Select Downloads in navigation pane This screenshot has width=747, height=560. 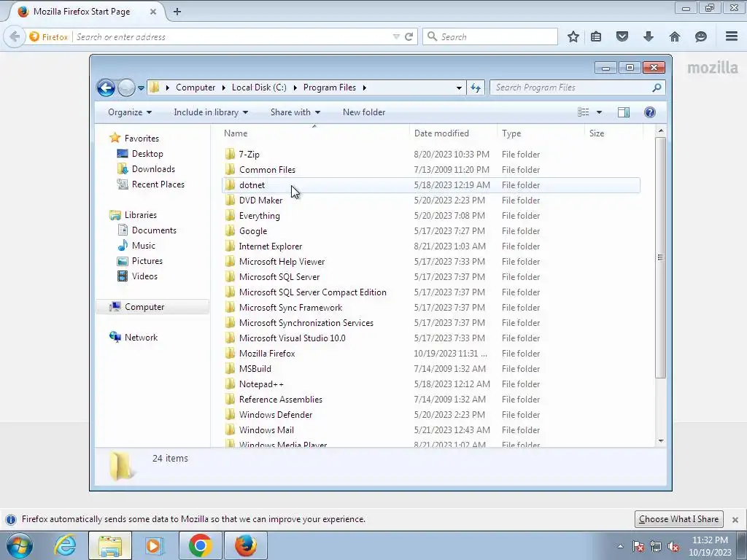pos(153,169)
